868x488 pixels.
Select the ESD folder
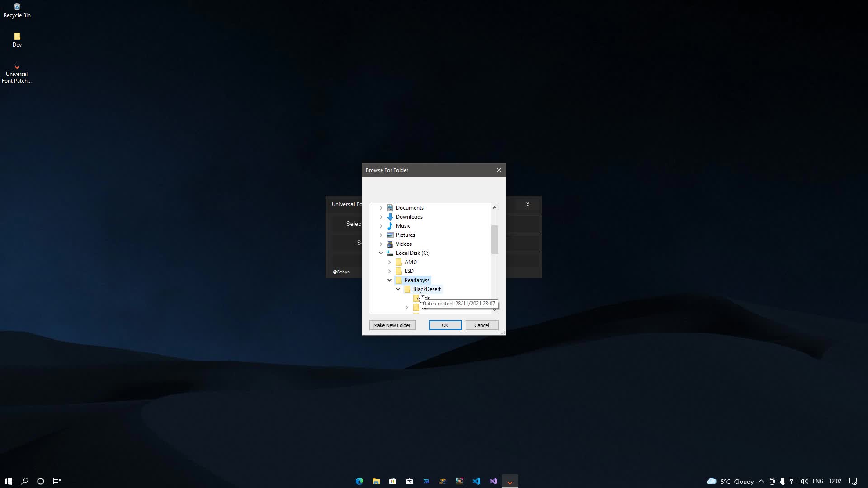(x=409, y=271)
